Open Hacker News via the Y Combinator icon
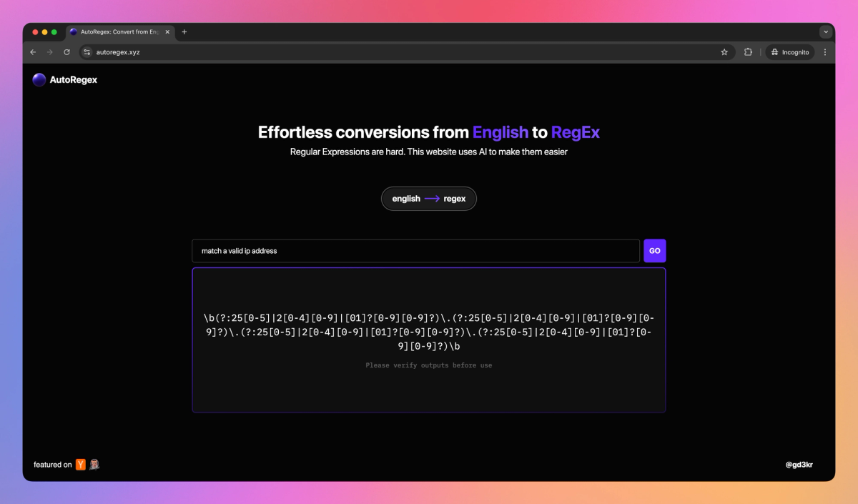Viewport: 858px width, 504px height. coord(80,464)
